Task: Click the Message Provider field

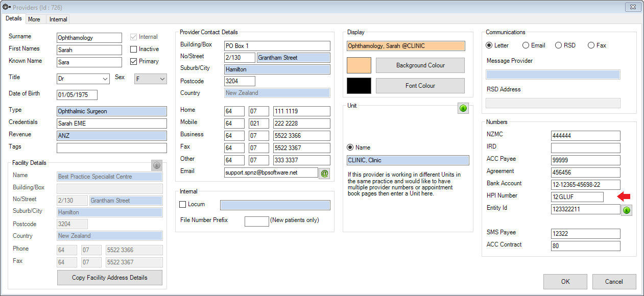Action: [553, 75]
